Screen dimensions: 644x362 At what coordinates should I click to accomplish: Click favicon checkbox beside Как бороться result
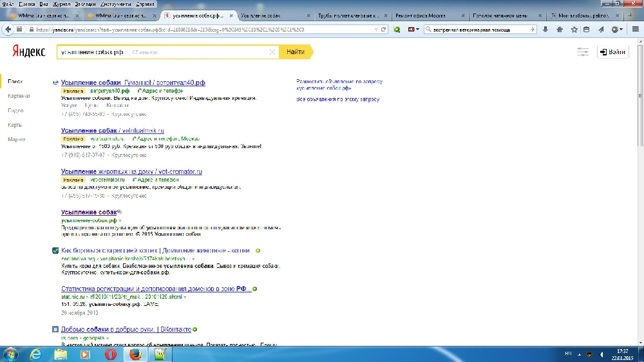(55, 251)
